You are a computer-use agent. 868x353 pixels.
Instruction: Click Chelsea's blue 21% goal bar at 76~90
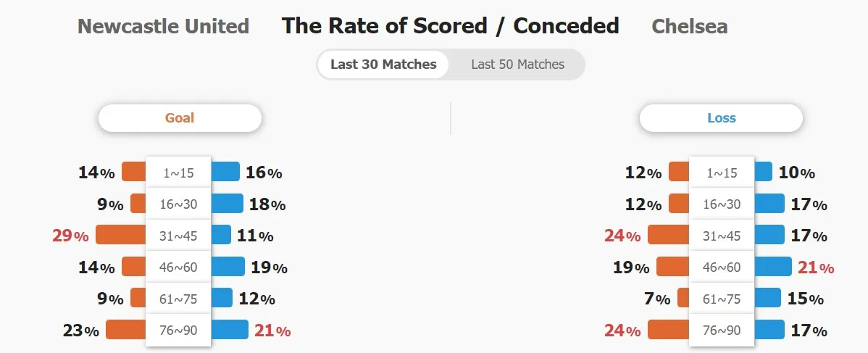pyautogui.click(x=229, y=329)
